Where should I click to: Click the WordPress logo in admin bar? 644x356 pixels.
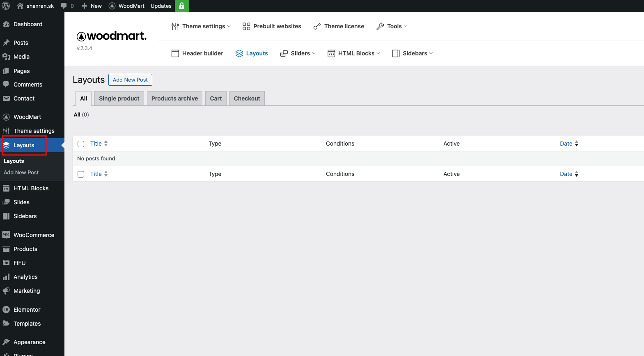6,6
